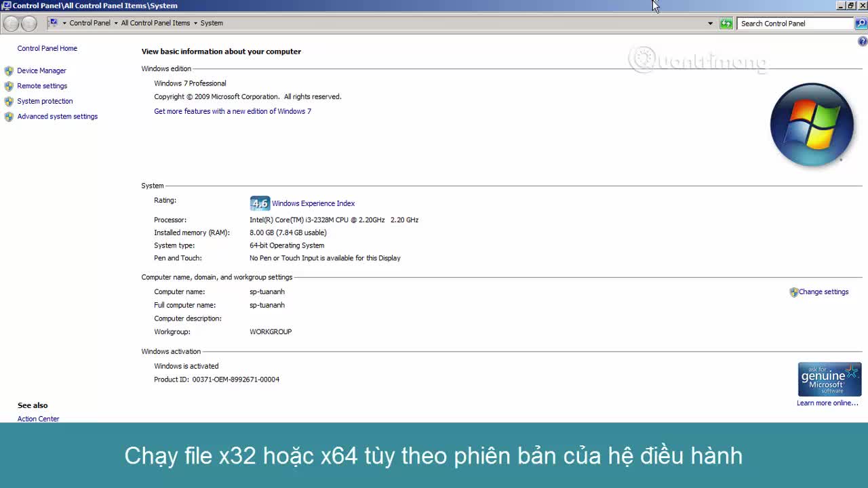Image resolution: width=868 pixels, height=488 pixels.
Task: Click the 64-bit Operating System value
Action: tap(287, 246)
